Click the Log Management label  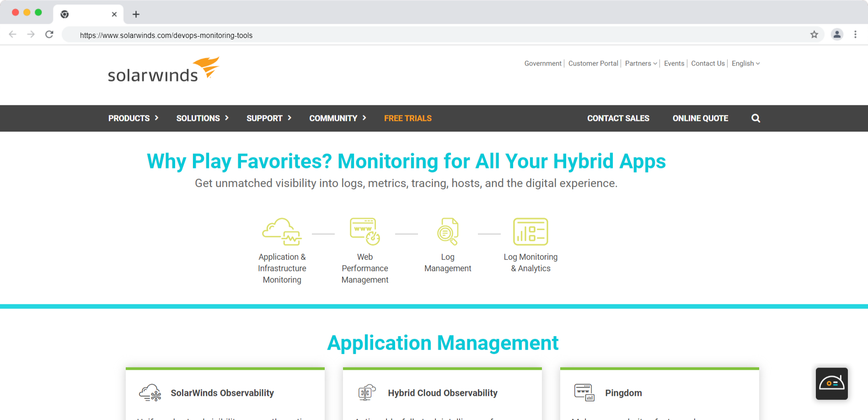click(448, 263)
